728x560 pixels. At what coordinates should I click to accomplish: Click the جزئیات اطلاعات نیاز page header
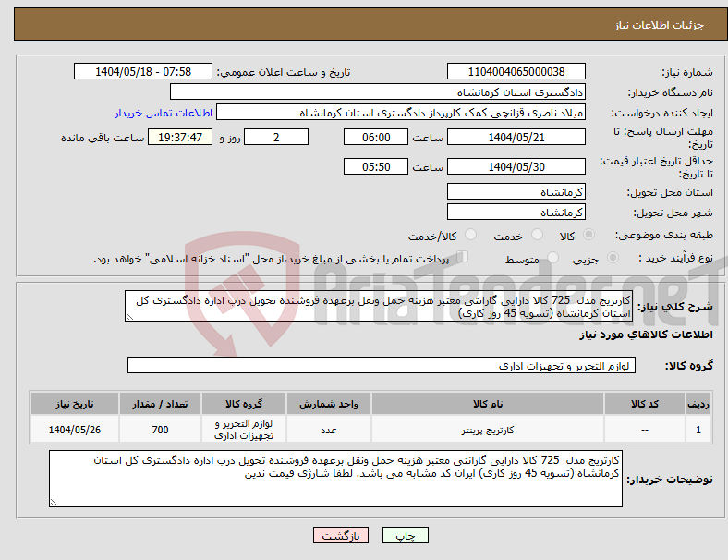coord(660,25)
